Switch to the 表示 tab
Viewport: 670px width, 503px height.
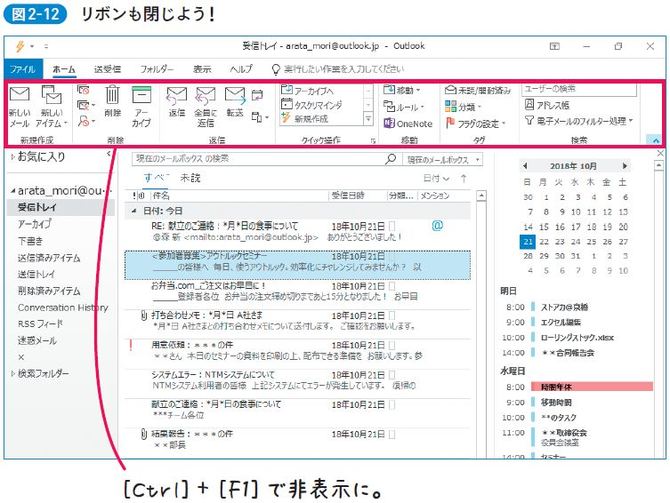(x=202, y=69)
